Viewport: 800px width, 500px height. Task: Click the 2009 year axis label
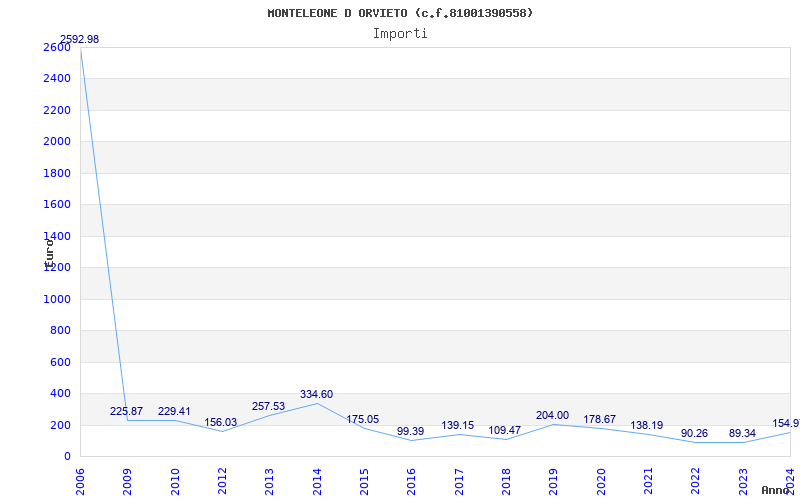point(128,482)
